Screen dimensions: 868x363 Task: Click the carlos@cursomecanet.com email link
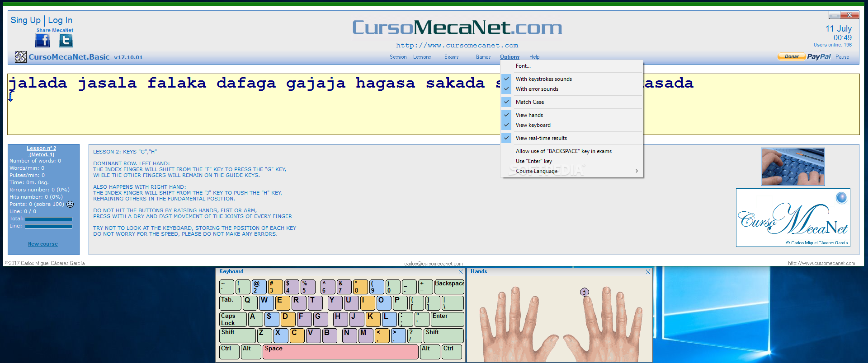click(x=434, y=264)
